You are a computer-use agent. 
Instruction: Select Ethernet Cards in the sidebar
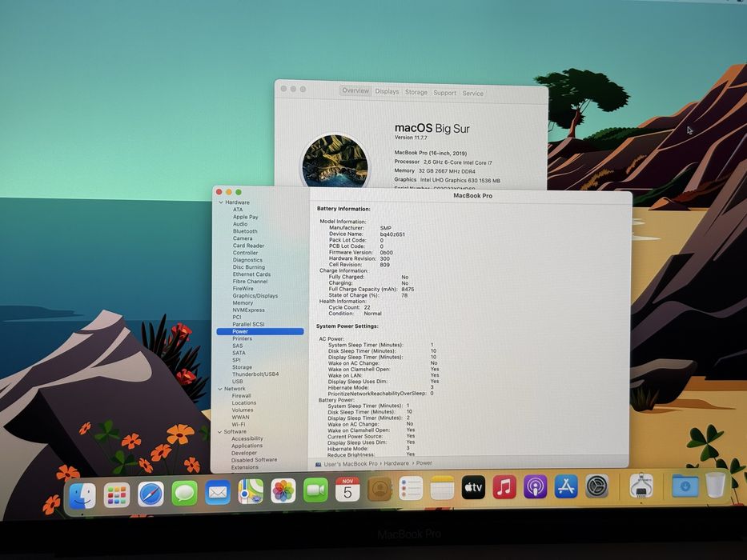pyautogui.click(x=251, y=274)
